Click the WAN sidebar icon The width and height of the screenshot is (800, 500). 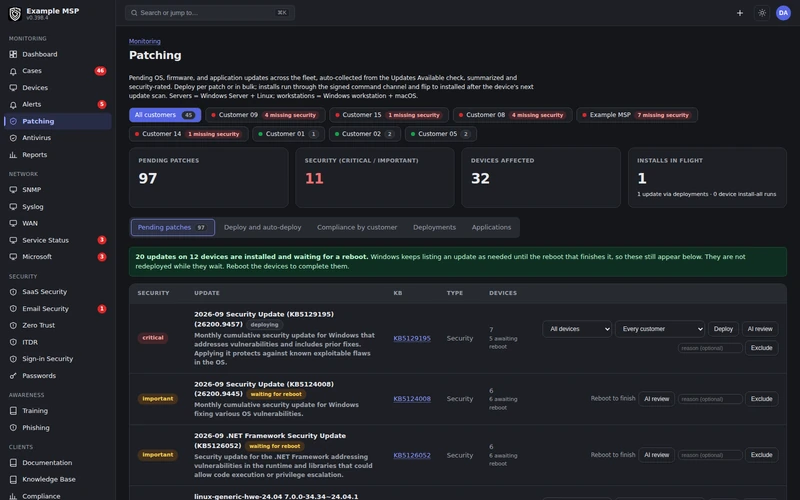click(x=13, y=223)
